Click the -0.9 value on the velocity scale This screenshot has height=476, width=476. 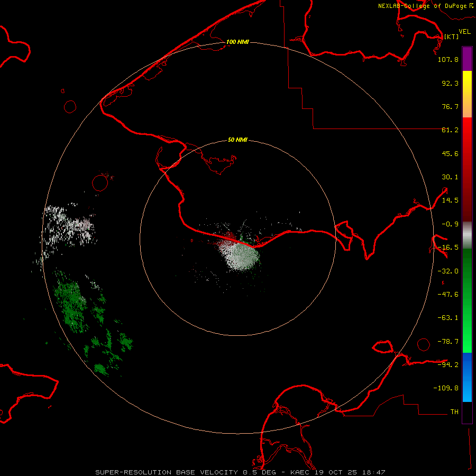pyautogui.click(x=450, y=224)
